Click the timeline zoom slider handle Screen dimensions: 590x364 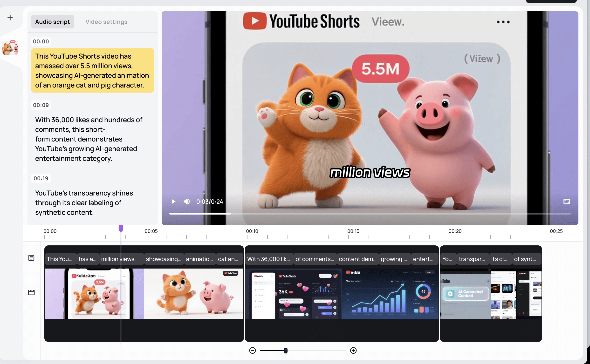286,351
